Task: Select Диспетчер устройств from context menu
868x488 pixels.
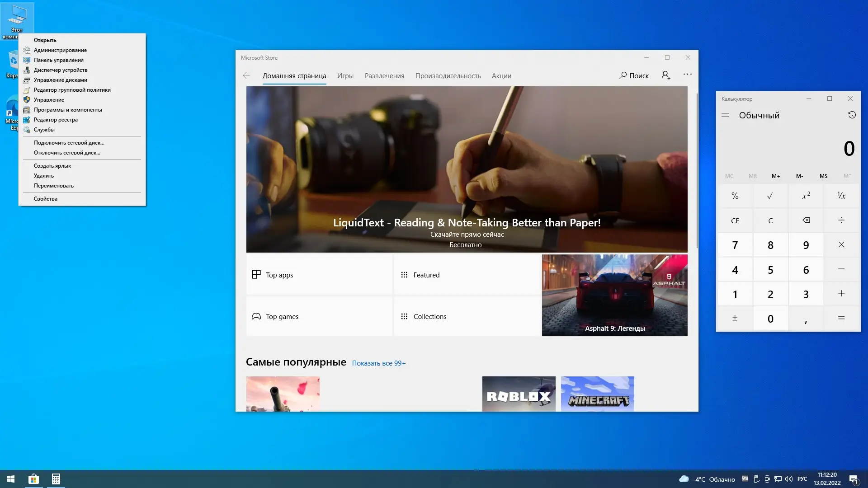Action: pos(61,70)
